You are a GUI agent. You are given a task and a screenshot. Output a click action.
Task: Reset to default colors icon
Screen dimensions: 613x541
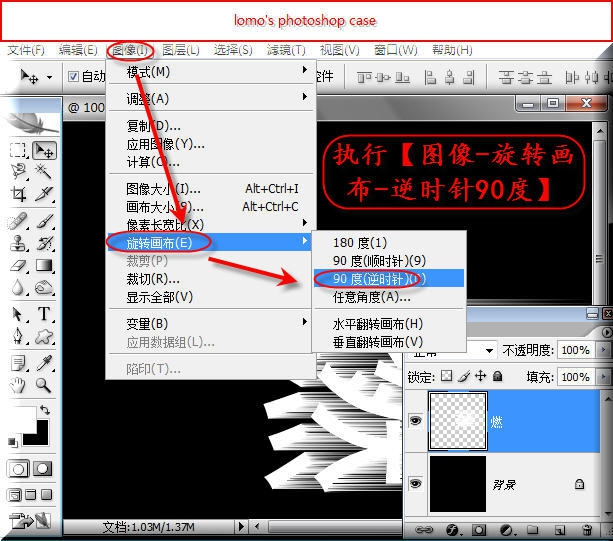coord(13,442)
